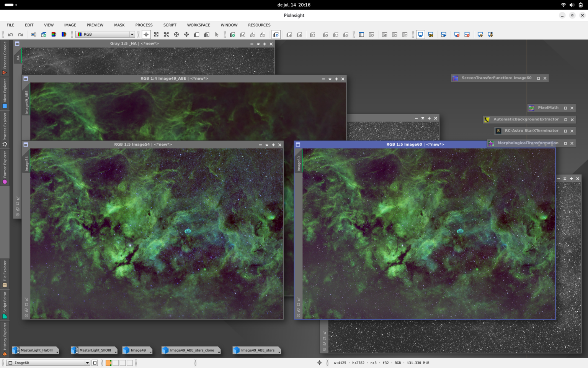Screen dimensions: 588x368
Task: Click the first monitor with red cross icon
Action: point(457,34)
